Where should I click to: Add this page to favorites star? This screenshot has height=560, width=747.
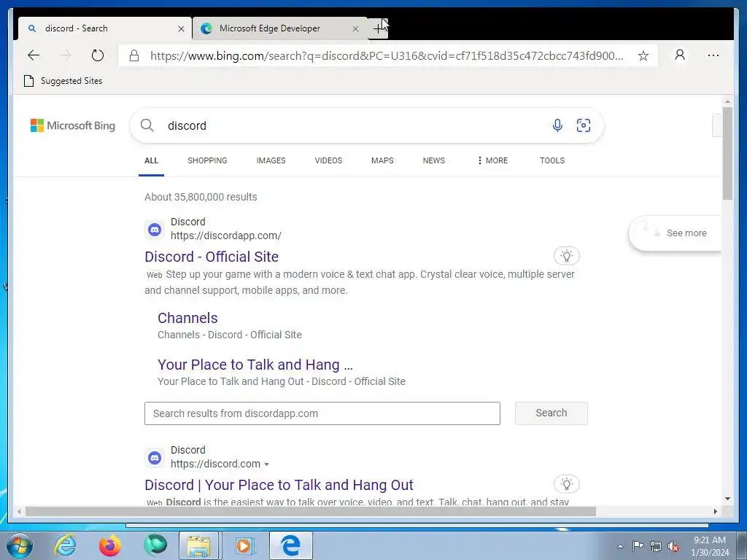pyautogui.click(x=643, y=55)
